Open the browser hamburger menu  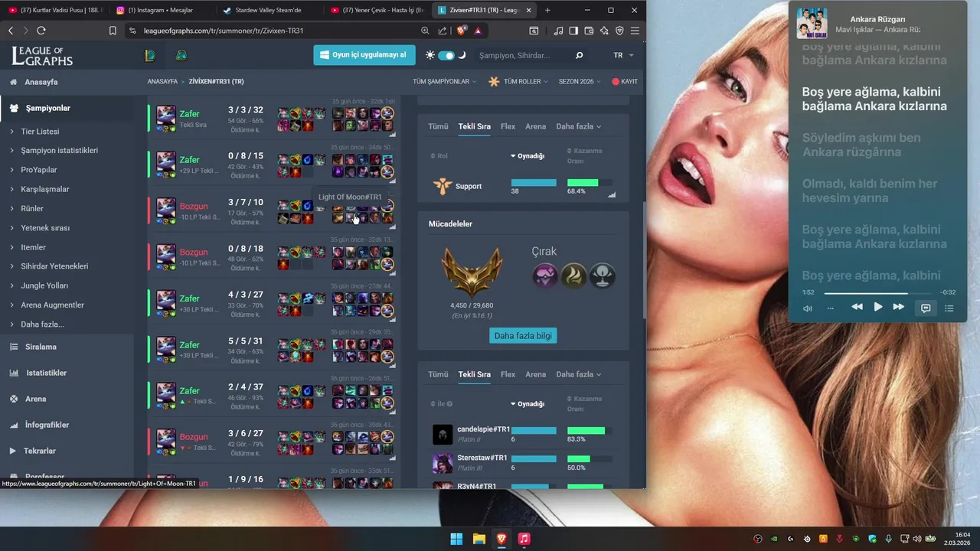(x=635, y=31)
